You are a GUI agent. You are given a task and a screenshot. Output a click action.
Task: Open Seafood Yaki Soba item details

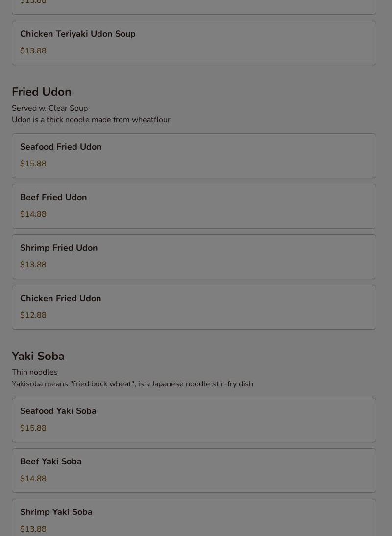pos(58,411)
